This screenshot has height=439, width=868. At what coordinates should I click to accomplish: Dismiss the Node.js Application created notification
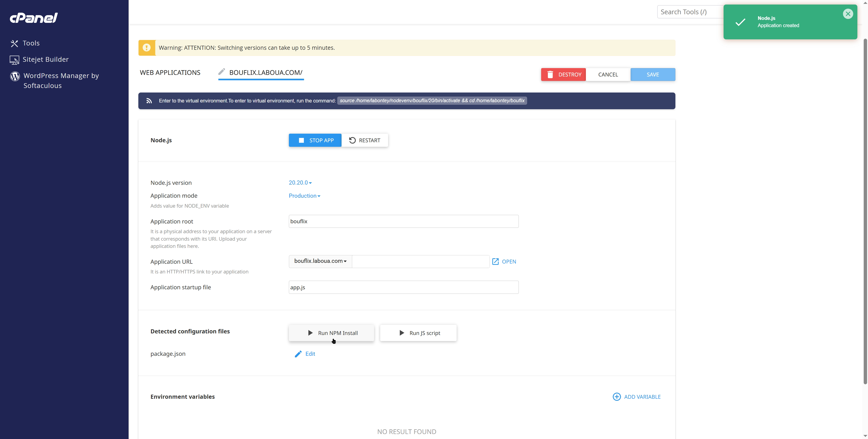[848, 14]
